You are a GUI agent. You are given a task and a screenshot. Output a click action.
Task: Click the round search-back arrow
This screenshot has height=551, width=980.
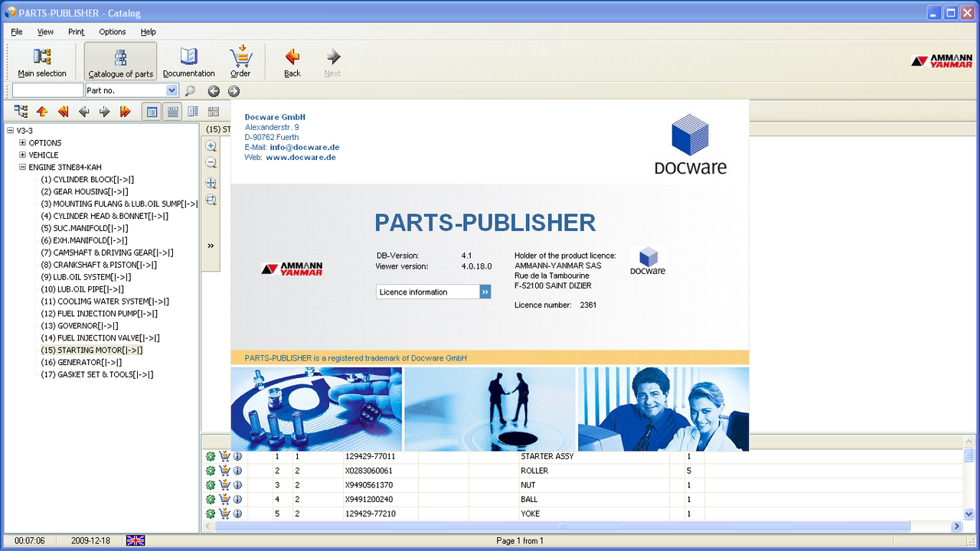pyautogui.click(x=214, y=91)
